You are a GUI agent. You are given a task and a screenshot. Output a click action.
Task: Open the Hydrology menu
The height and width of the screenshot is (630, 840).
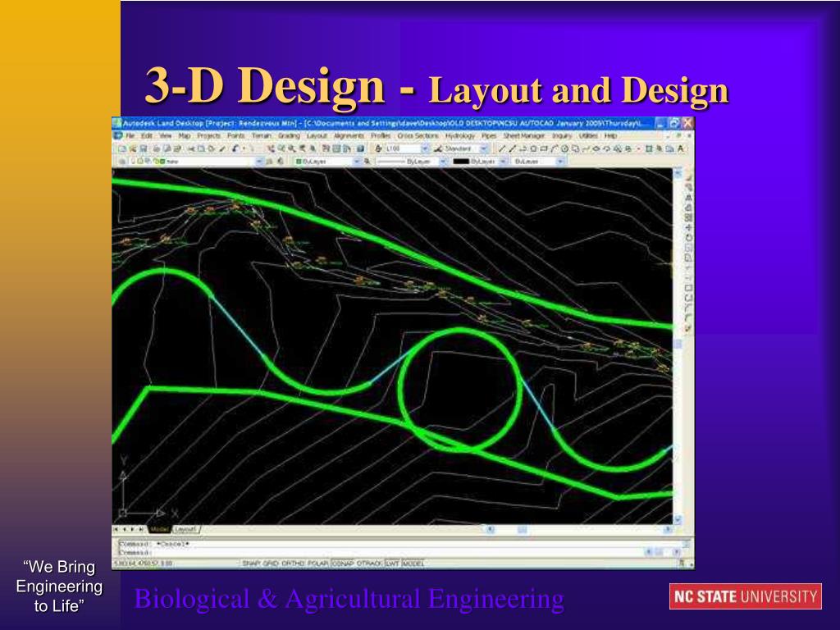pos(459,136)
